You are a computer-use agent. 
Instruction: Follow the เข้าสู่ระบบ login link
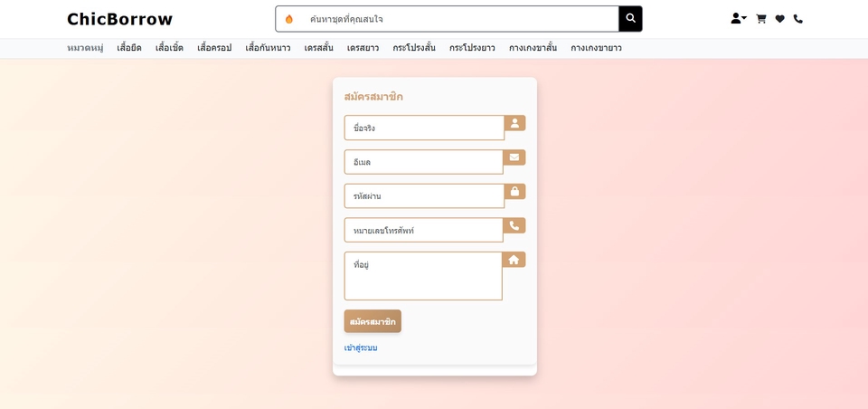pyautogui.click(x=361, y=348)
